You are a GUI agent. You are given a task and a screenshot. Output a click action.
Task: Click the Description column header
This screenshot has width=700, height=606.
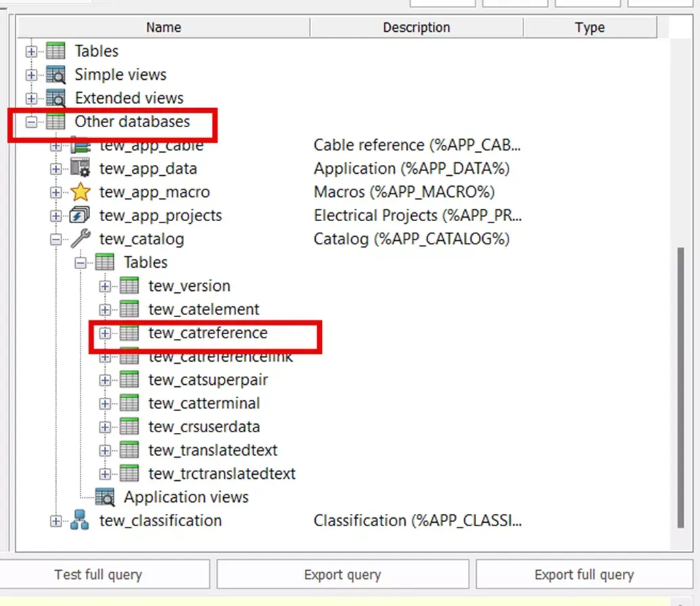(417, 27)
